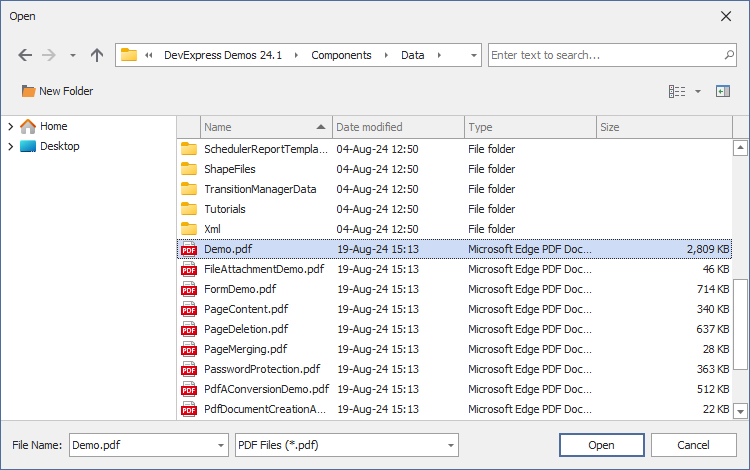Image resolution: width=750 pixels, height=470 pixels.
Task: Click the file list scrollbar down arrow
Action: (x=740, y=410)
